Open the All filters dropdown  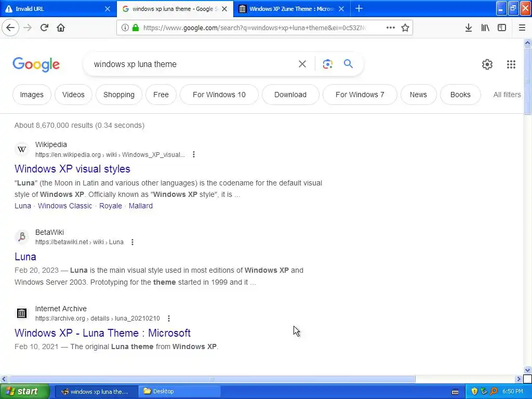(507, 95)
